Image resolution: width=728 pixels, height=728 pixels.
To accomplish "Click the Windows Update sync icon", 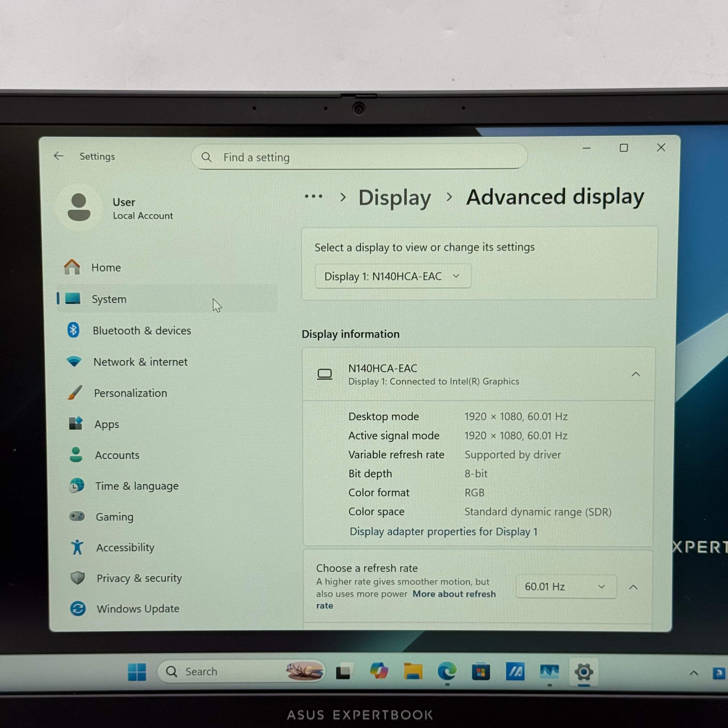I will pos(78,608).
